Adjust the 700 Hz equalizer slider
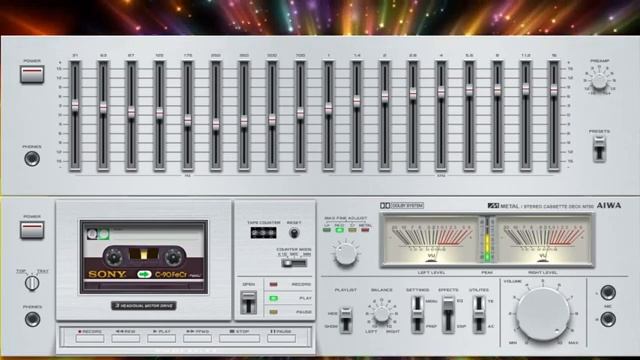The image size is (640, 360). [300, 113]
